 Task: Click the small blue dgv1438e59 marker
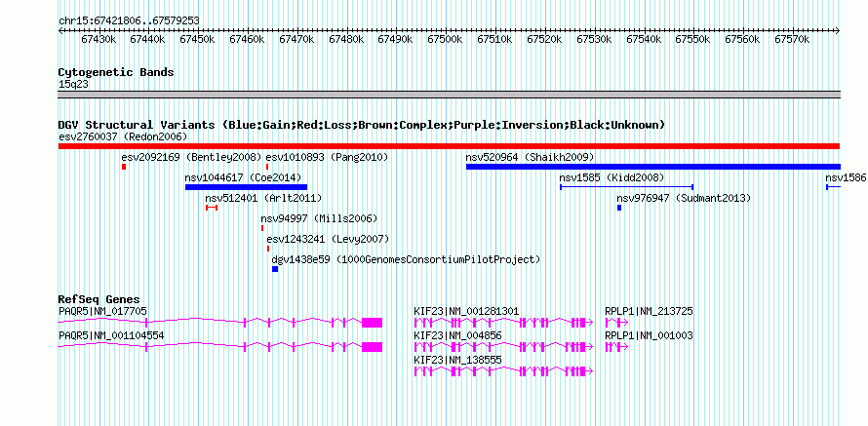(x=275, y=269)
